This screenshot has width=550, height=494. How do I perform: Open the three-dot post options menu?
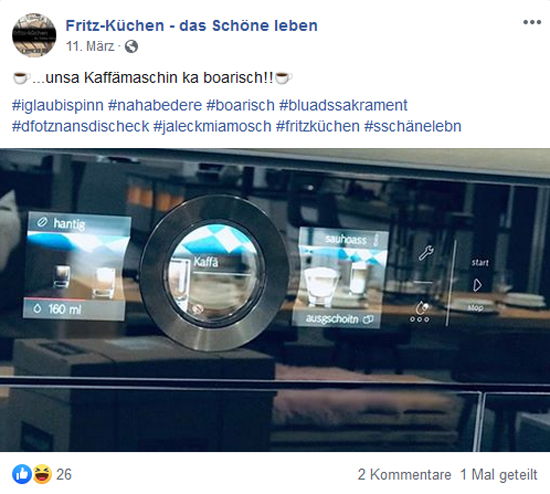pos(532,22)
